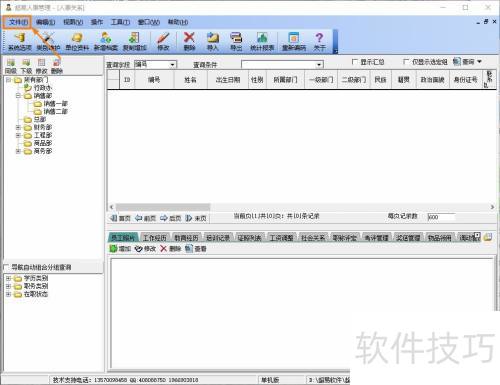Viewport: 500px width, 385px height.
Task: Click the question-mark 关于 icon
Action: (319, 41)
